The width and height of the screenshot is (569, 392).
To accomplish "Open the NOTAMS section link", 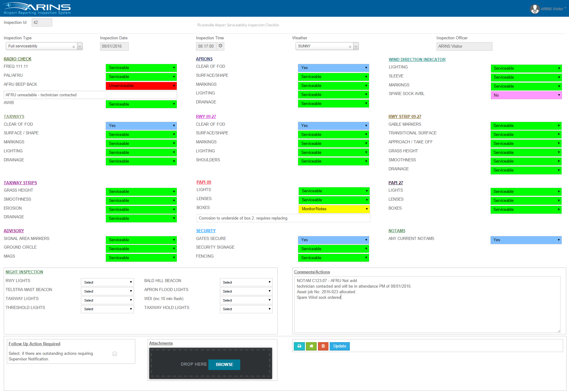I will 397,231.
